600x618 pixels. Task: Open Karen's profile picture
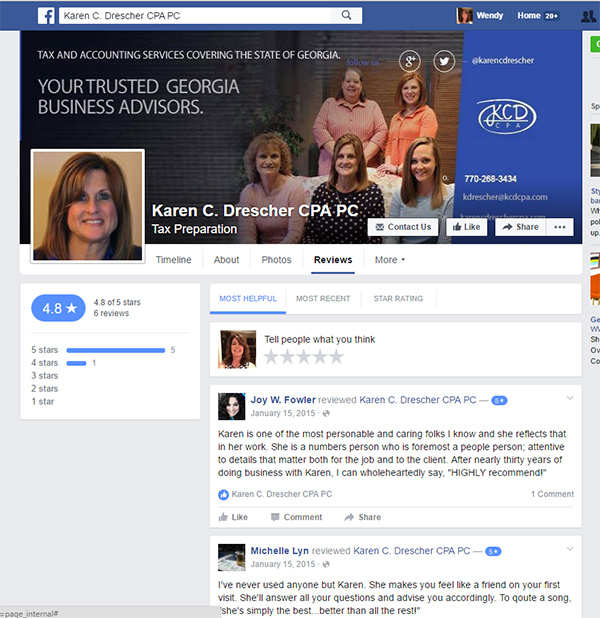click(x=88, y=206)
